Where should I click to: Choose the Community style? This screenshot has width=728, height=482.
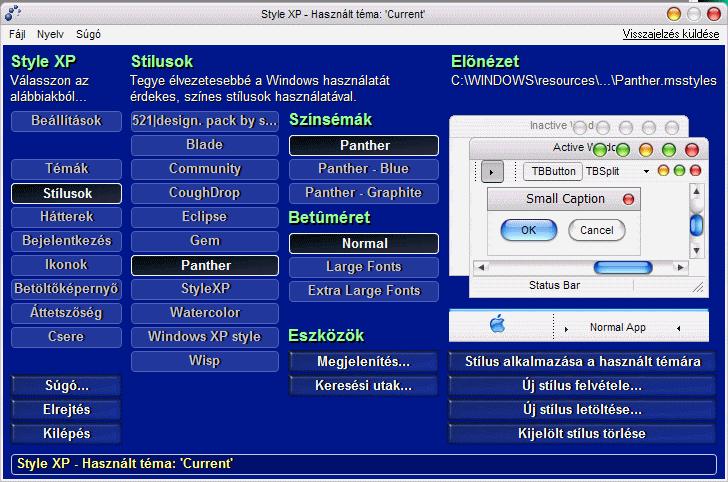(205, 169)
